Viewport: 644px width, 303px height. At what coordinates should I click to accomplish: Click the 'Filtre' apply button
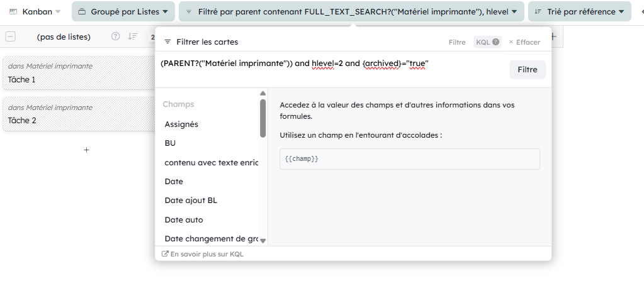tap(527, 70)
